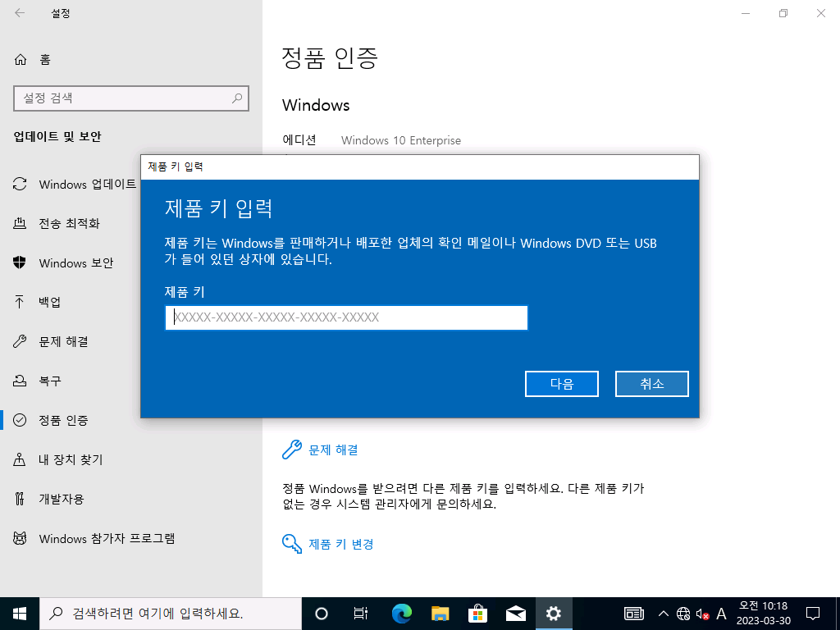Click the search magnifier icon in settings search
The height and width of the screenshot is (630, 840).
(237, 98)
